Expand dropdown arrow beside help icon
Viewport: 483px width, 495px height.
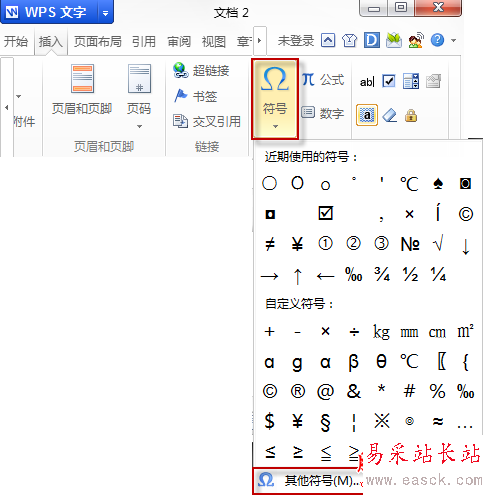tap(454, 41)
